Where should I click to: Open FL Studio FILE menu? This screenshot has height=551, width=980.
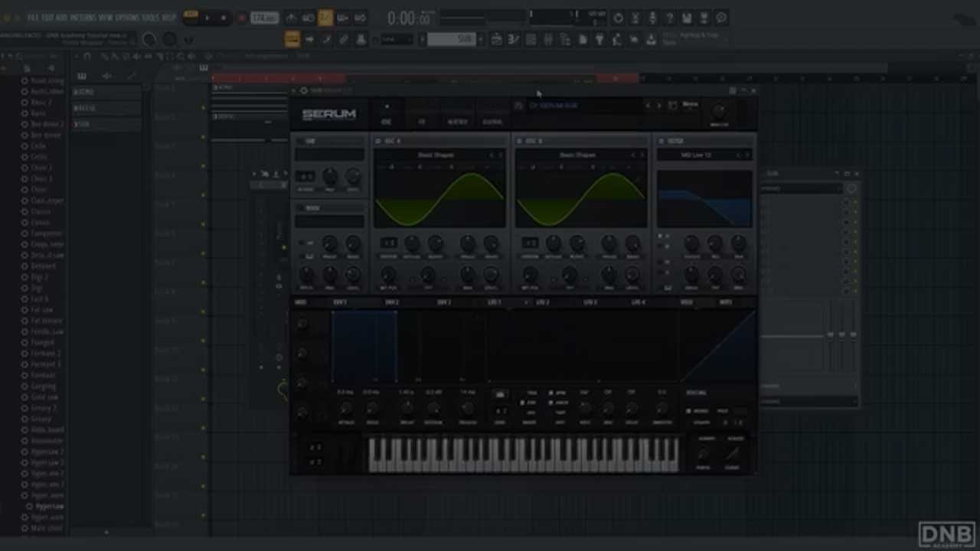tap(32, 18)
